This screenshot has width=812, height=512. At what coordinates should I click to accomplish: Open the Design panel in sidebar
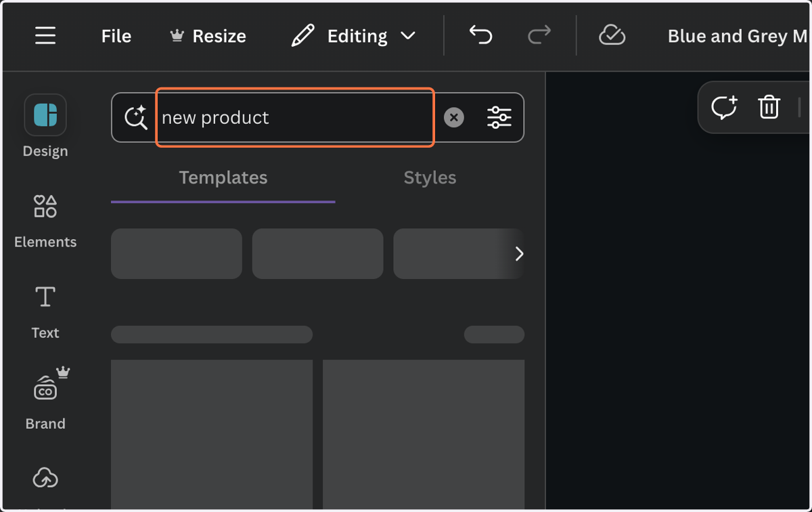tap(45, 127)
